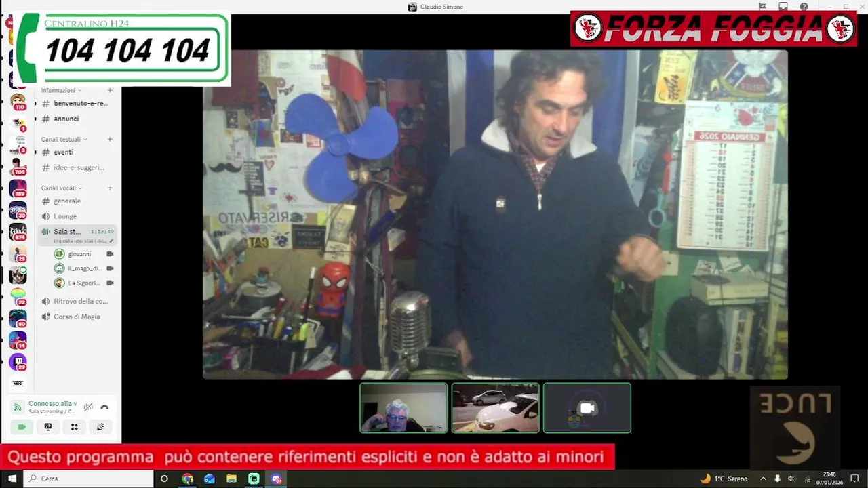
Task: Add a channel to Canali vocali
Action: coord(110,188)
